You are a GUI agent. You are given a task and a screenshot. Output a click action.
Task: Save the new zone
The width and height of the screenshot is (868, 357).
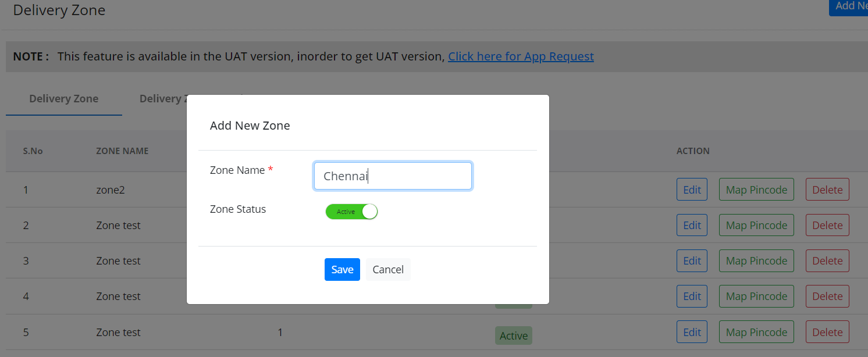pyautogui.click(x=342, y=269)
